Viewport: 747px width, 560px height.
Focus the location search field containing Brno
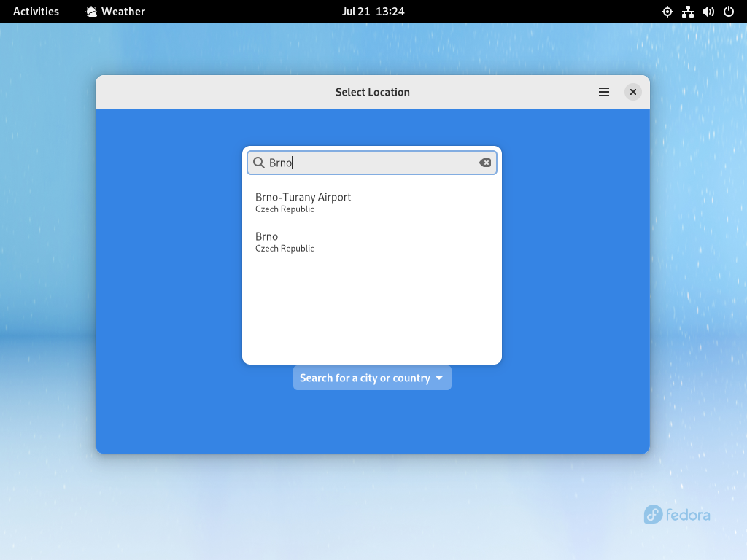point(372,163)
